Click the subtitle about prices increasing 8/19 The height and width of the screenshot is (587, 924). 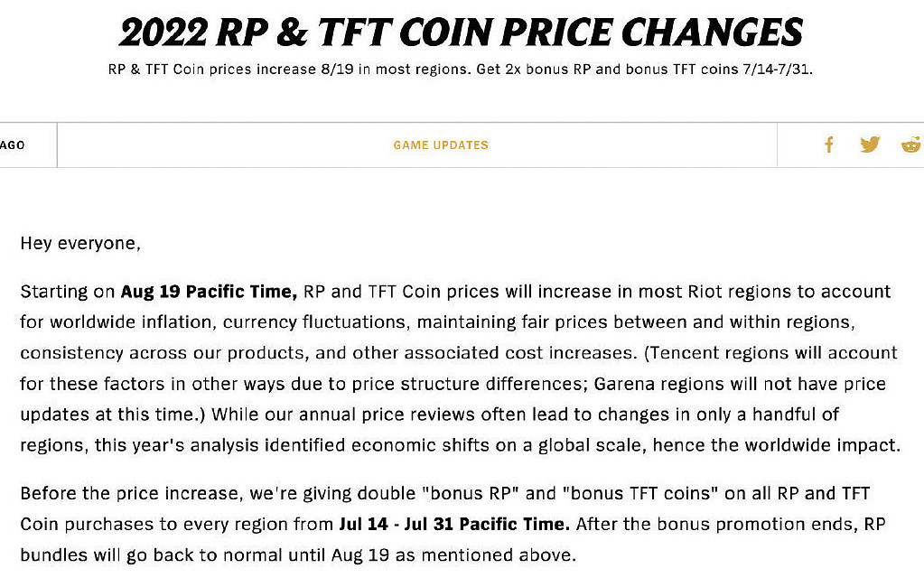289,70
